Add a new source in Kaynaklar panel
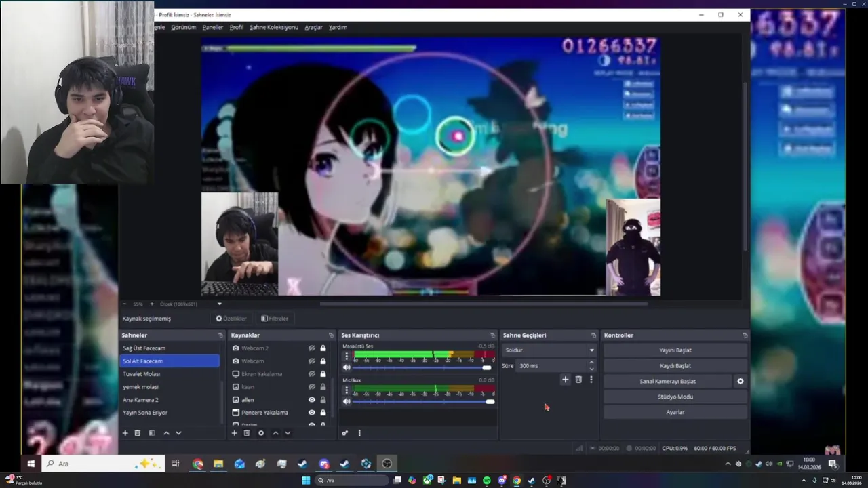The image size is (868, 488). [x=234, y=433]
